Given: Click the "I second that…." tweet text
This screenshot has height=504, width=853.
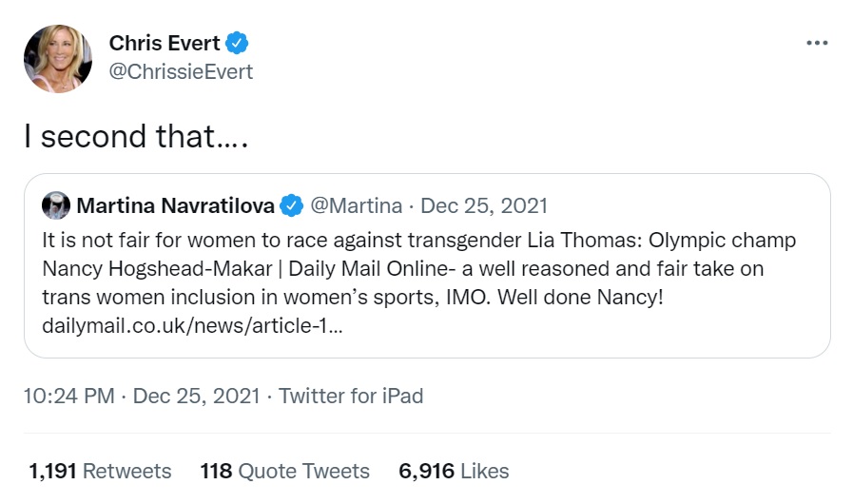Looking at the screenshot, I should coord(136,136).
